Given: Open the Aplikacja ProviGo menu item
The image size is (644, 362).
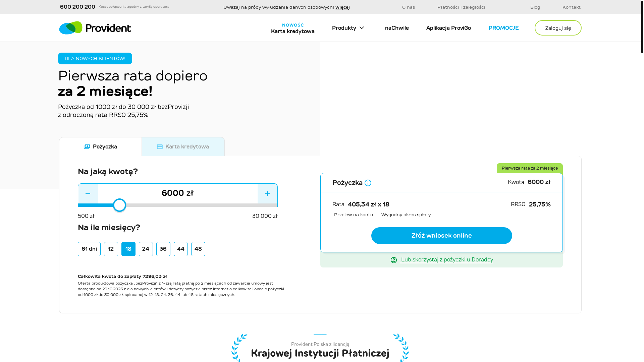Looking at the screenshot, I should (x=448, y=28).
